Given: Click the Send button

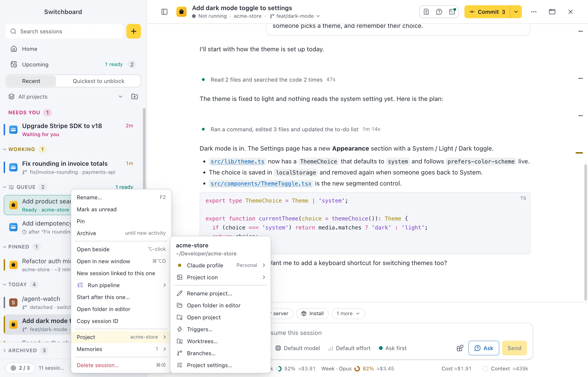Looking at the screenshot, I should [x=514, y=348].
